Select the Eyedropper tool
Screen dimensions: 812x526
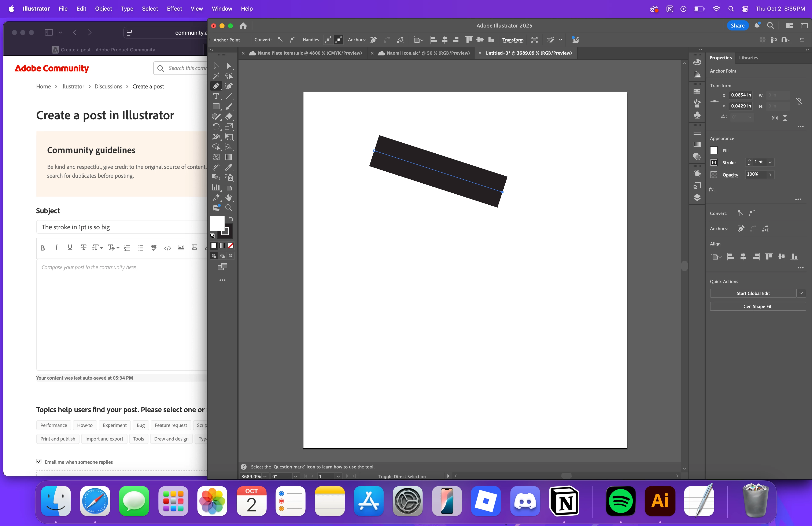229,167
